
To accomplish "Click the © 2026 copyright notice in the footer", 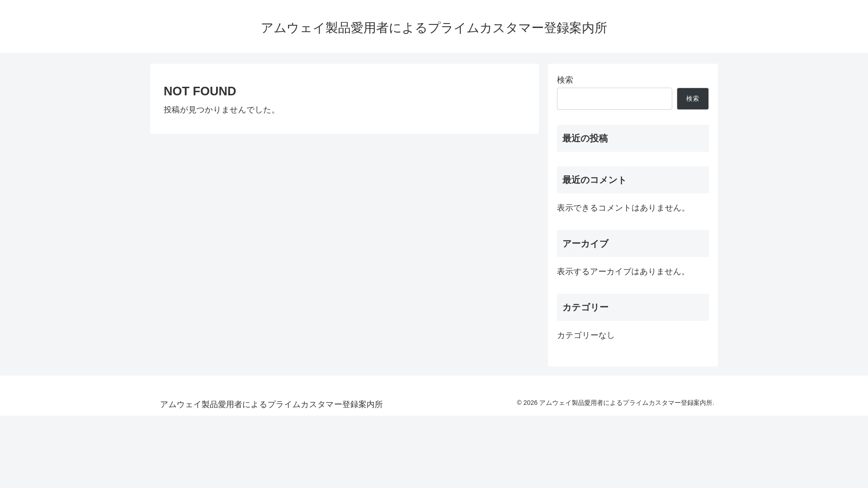I will [615, 403].
